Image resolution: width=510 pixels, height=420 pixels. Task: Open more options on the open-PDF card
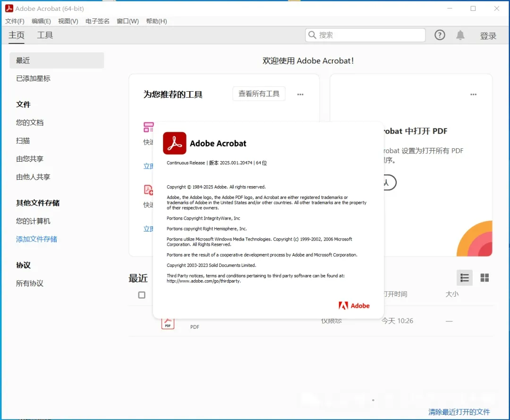click(473, 94)
